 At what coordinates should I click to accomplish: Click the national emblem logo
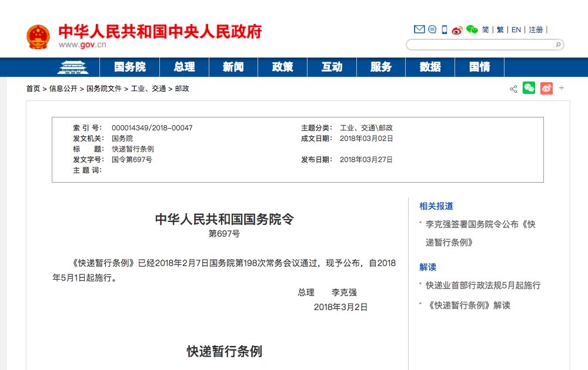[x=38, y=36]
